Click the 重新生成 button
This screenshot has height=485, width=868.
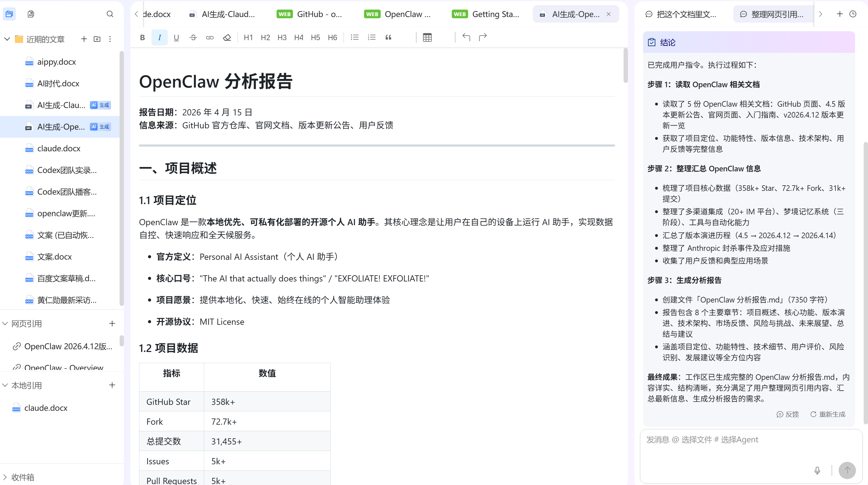pyautogui.click(x=828, y=414)
